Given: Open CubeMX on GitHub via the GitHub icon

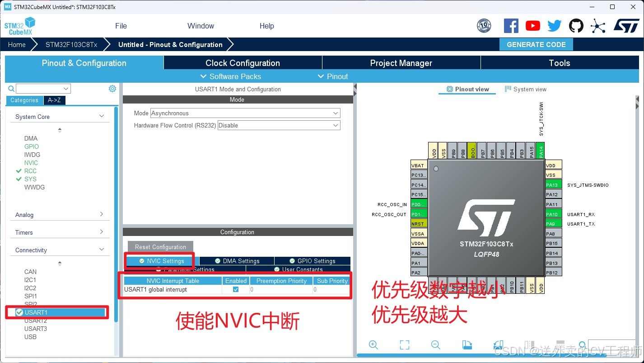Looking at the screenshot, I should (576, 26).
